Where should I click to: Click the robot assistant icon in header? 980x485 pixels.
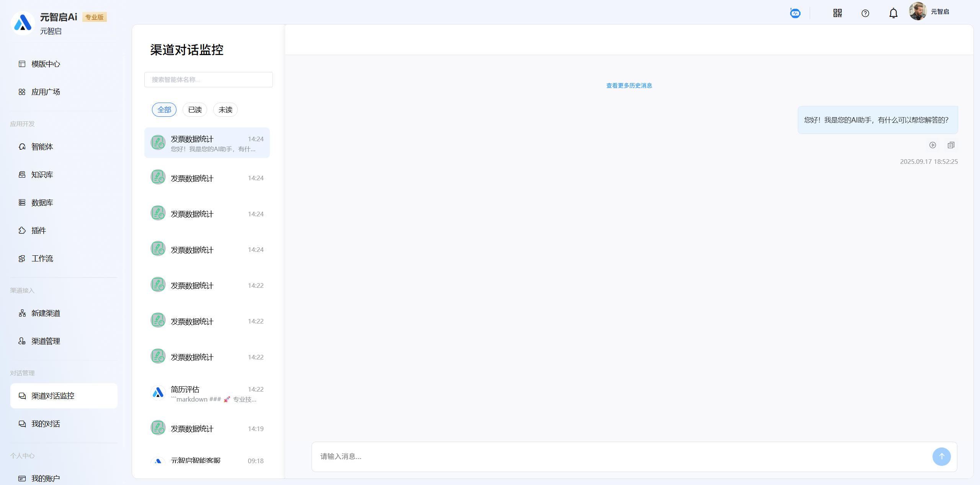tap(795, 13)
